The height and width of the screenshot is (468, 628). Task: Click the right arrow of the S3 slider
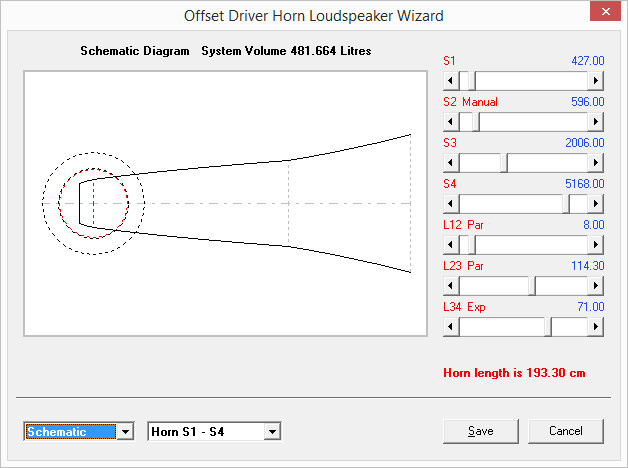coord(596,163)
